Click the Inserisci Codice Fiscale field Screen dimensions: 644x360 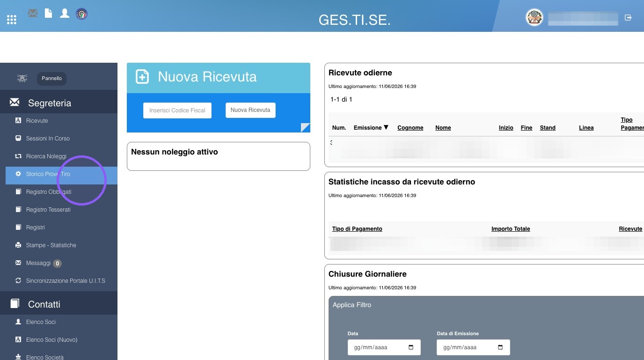[177, 110]
